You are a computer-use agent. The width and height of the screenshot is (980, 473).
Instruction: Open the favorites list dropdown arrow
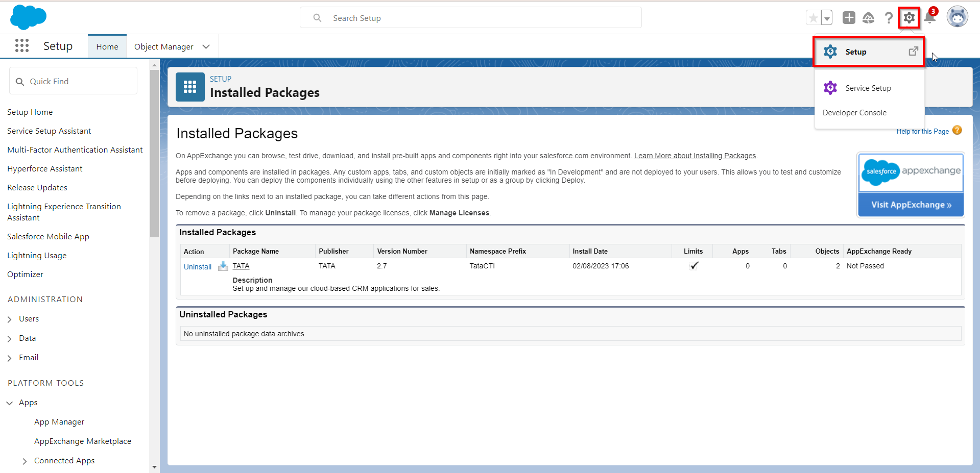point(826,18)
